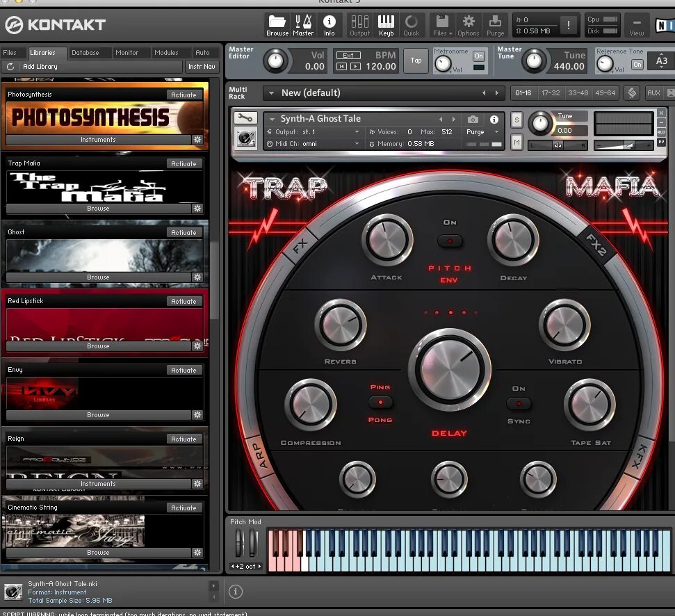The image size is (675, 616).
Task: Switch to the Monitor tab
Action: pyautogui.click(x=127, y=53)
